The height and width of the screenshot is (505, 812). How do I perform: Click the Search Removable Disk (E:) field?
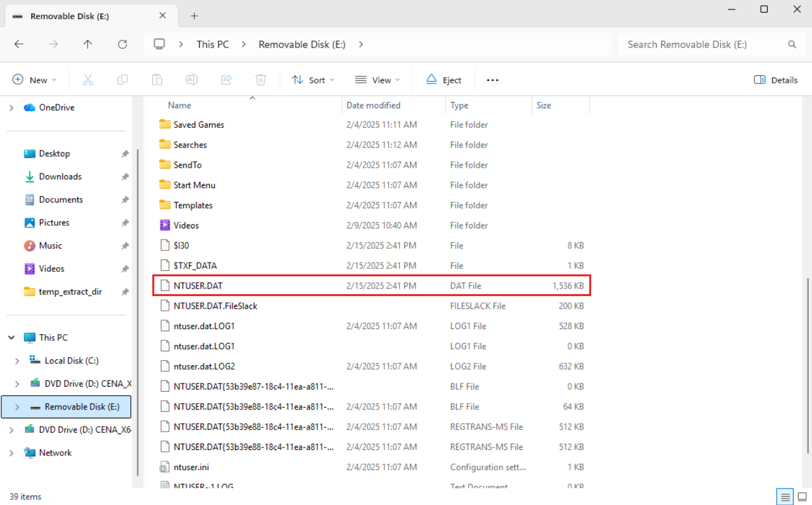point(703,44)
